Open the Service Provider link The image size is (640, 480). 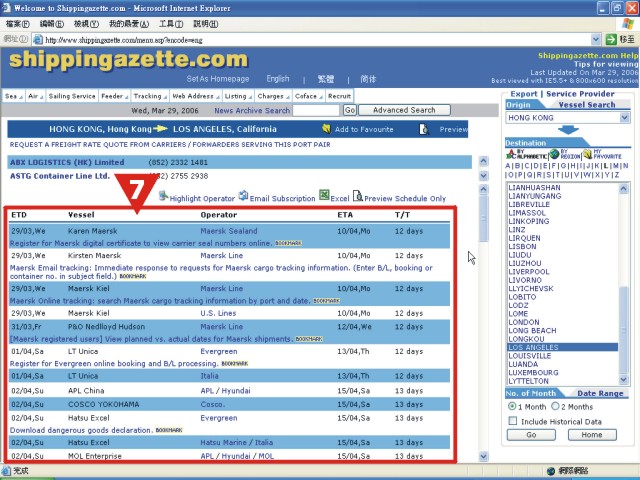click(580, 94)
